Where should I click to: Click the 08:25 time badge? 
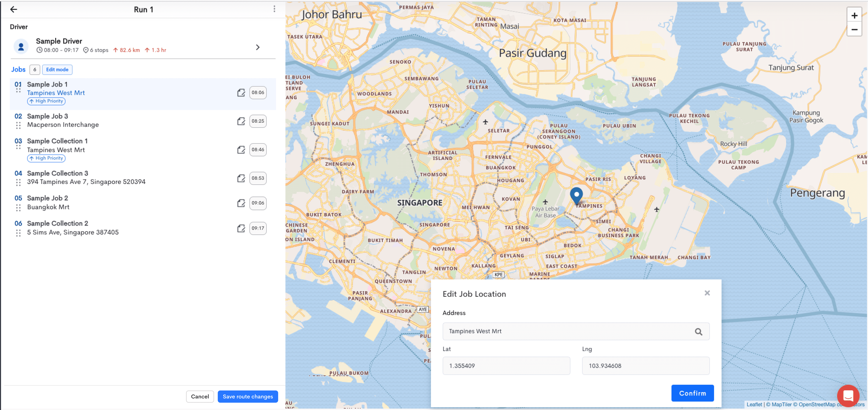coord(258,121)
